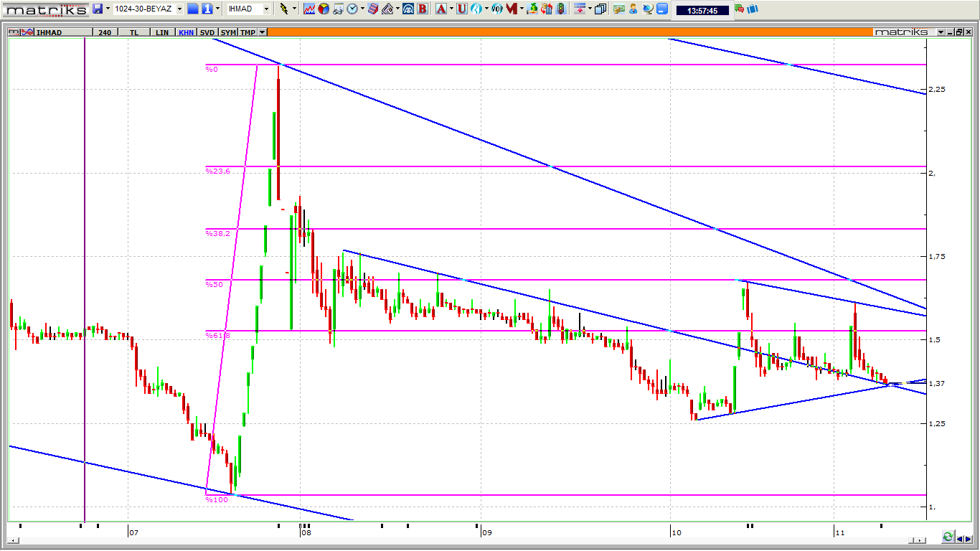Click the save floppy disk icon

point(98,9)
